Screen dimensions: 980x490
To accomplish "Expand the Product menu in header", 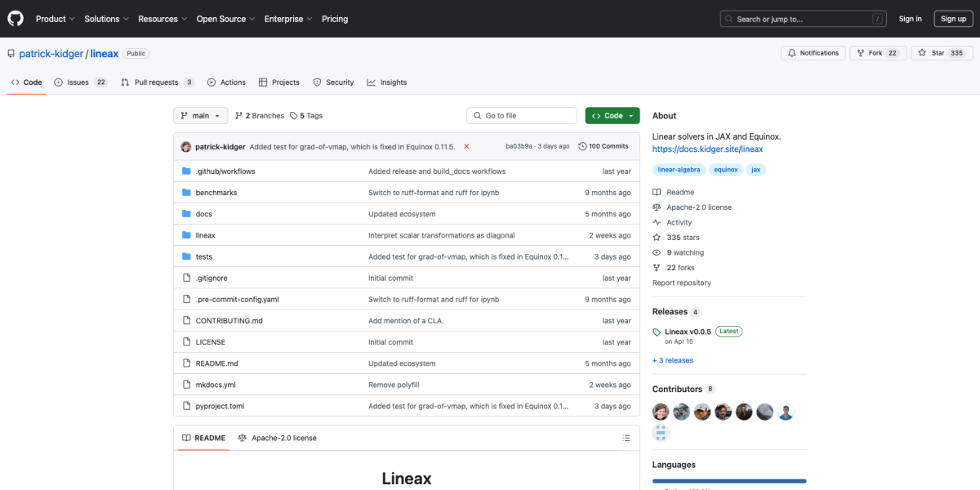I will (x=56, y=19).
